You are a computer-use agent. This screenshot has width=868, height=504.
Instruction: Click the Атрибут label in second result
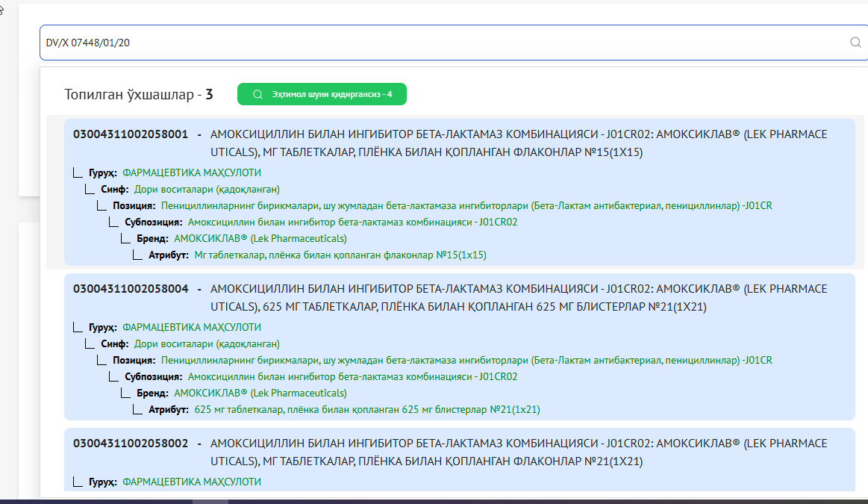click(x=169, y=410)
